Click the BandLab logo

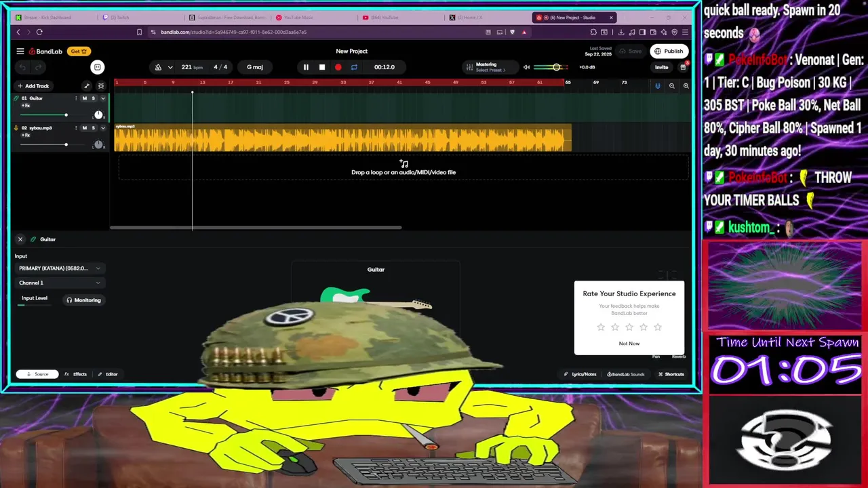(45, 51)
